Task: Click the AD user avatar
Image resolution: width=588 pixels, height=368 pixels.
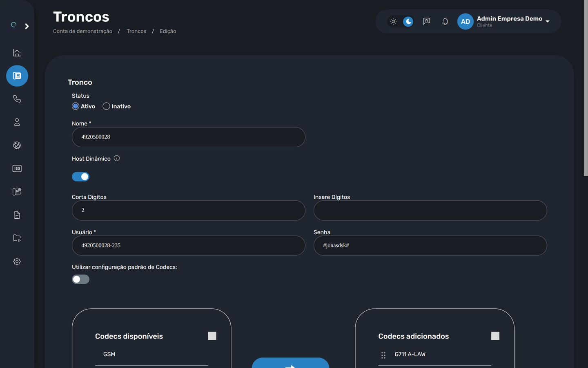Action: click(x=465, y=22)
